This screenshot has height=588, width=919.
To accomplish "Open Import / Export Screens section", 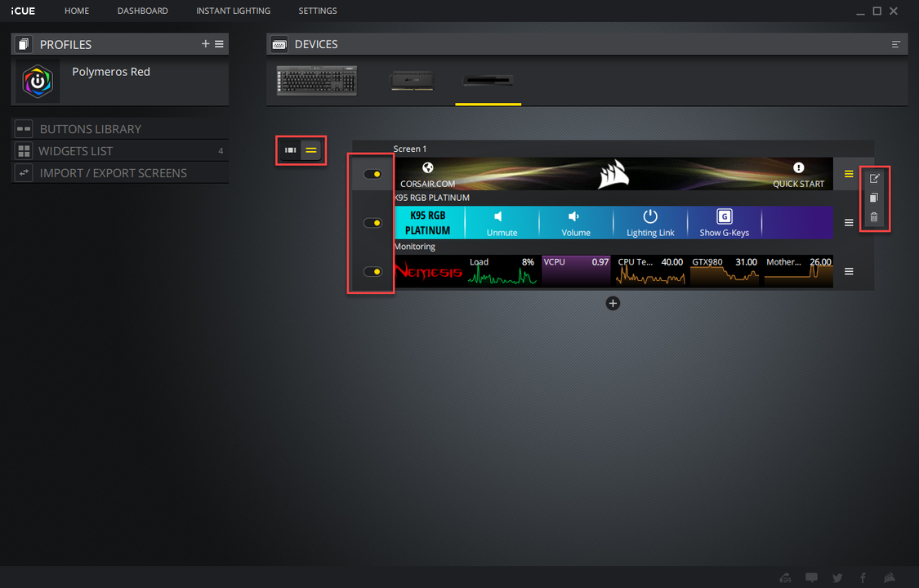I will 119,173.
